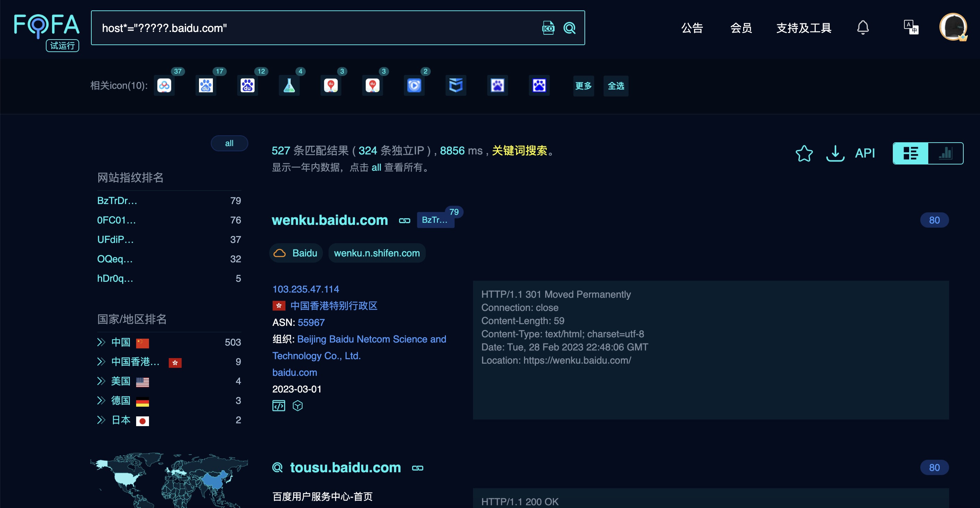
Task: Click the HTTP response header box
Action: click(711, 350)
